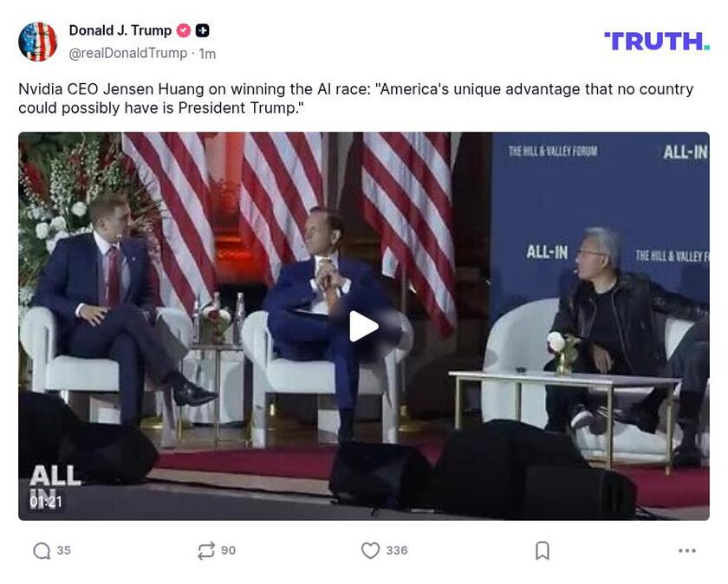The height and width of the screenshot is (584, 728).
Task: Click the 336 likes count
Action: coord(398,549)
